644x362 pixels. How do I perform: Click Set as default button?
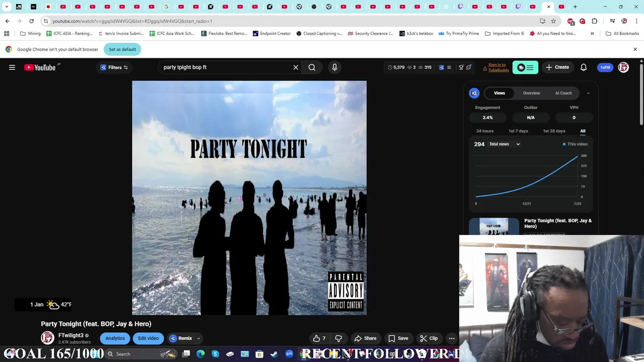122,49
